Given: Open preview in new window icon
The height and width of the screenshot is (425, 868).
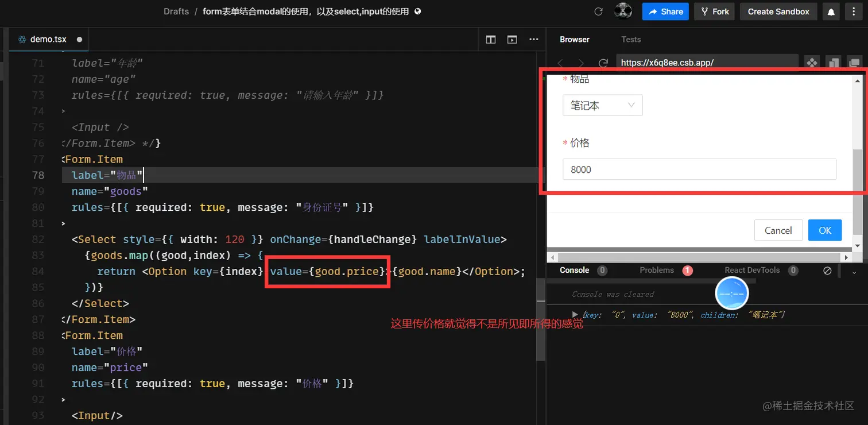Looking at the screenshot, I should 854,62.
